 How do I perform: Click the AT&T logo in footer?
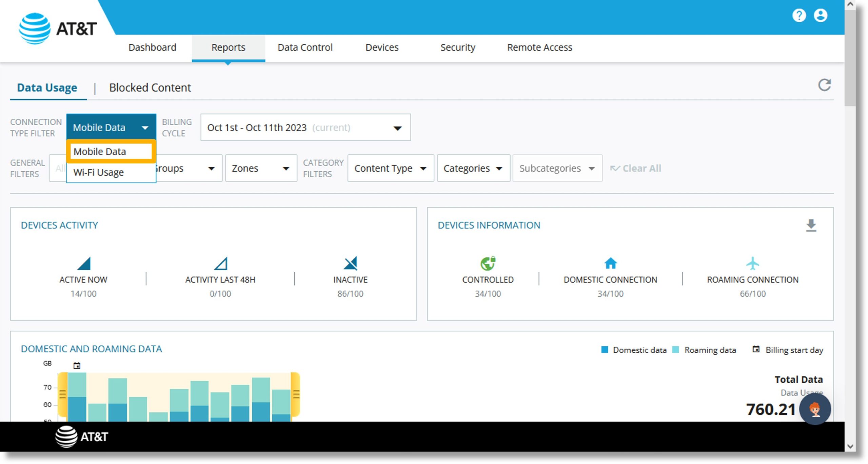(81, 437)
